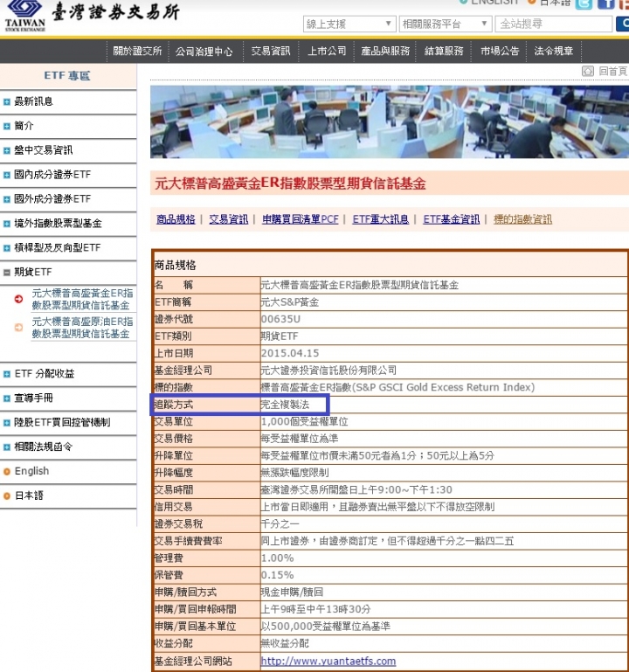Switch to 日本語 in the sidebar
Screen dimensions: 629x672
(x=29, y=496)
